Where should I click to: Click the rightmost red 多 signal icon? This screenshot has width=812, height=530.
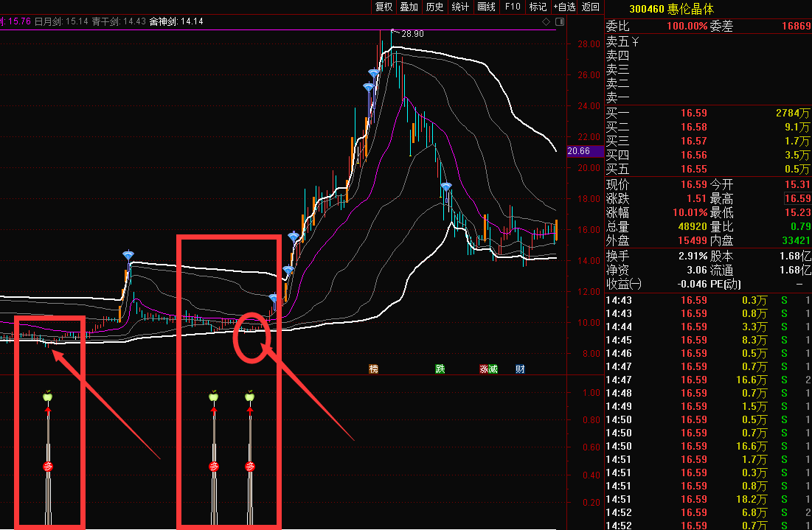click(x=250, y=466)
